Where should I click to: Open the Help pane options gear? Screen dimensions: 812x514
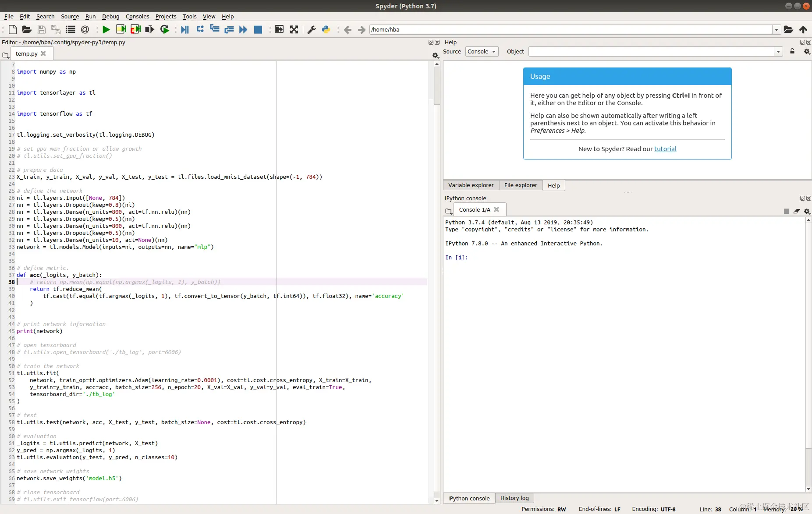[807, 52]
